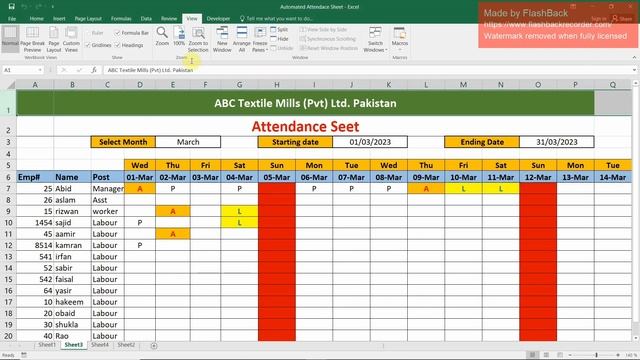The width and height of the screenshot is (640, 360).
Task: Click Zoom to Selection
Action: pyautogui.click(x=198, y=39)
